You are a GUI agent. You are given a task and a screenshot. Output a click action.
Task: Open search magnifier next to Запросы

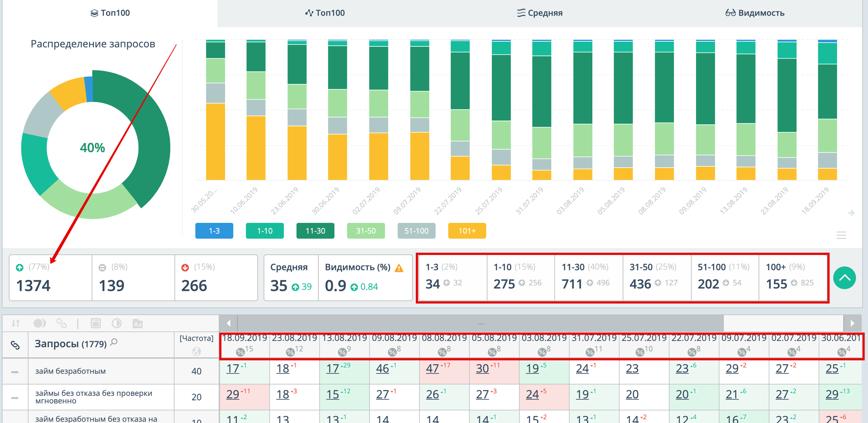pos(114,342)
